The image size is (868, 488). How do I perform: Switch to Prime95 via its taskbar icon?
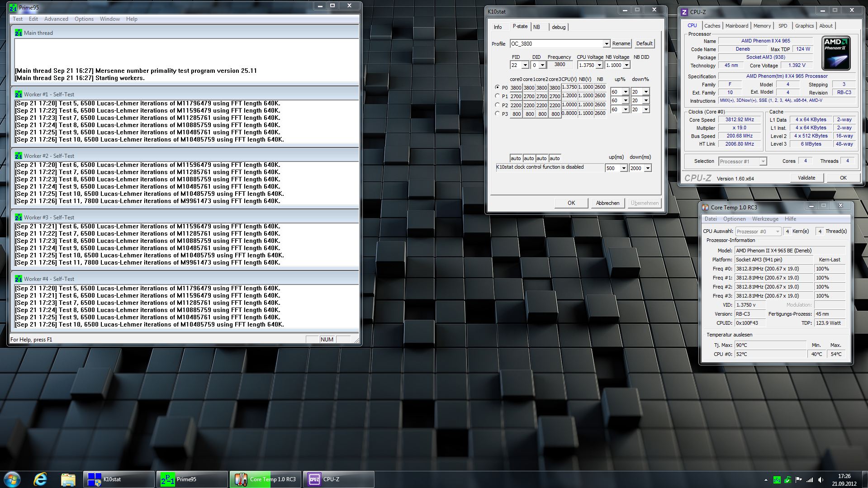tap(192, 479)
